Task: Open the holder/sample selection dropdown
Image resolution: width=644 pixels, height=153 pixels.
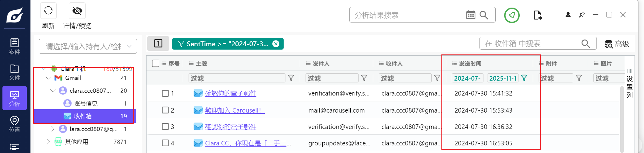Action: (x=87, y=46)
